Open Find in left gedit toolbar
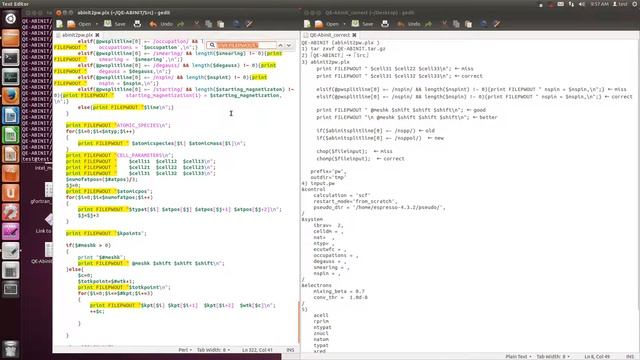Image resolution: width=640 pixels, height=360 pixels. [236, 24]
